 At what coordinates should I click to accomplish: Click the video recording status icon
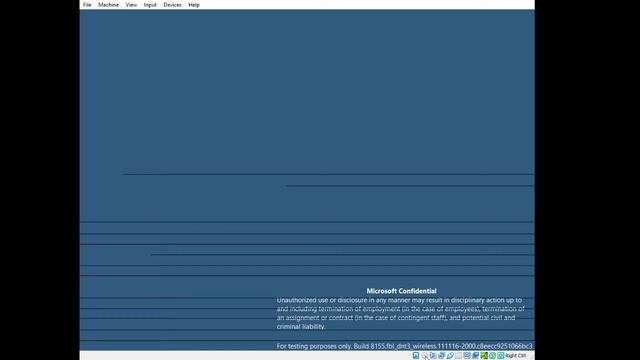pyautogui.click(x=476, y=356)
